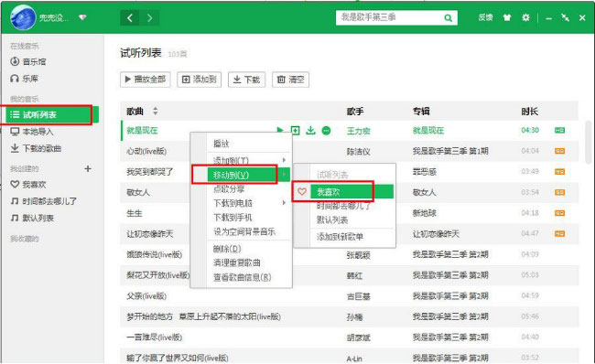The image size is (595, 364).
Task: Click album 新地球 in 生生 row
Action: [424, 213]
